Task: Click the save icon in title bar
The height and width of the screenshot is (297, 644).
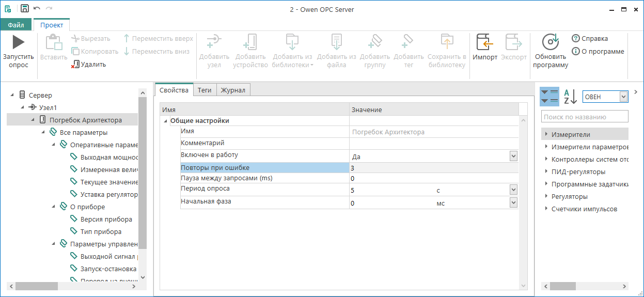Action: click(25, 9)
